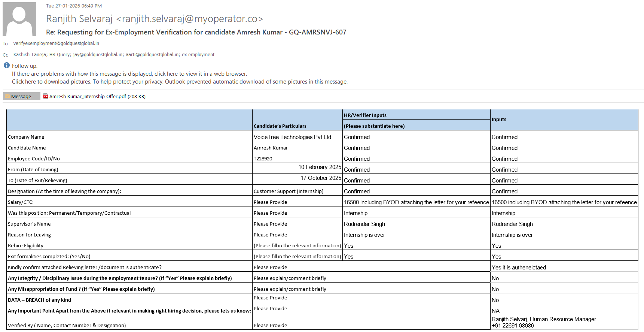Click the sender's profile avatar picture
The image size is (644, 332).
click(19, 19)
